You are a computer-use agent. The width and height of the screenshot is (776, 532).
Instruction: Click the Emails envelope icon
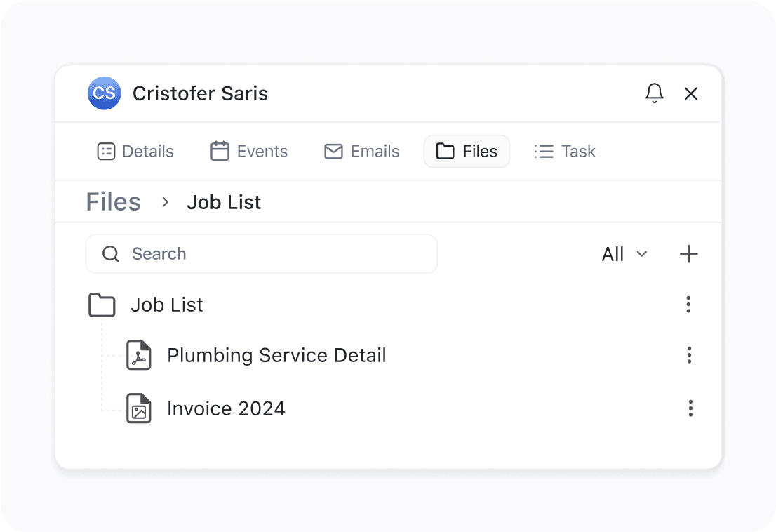pyautogui.click(x=333, y=151)
